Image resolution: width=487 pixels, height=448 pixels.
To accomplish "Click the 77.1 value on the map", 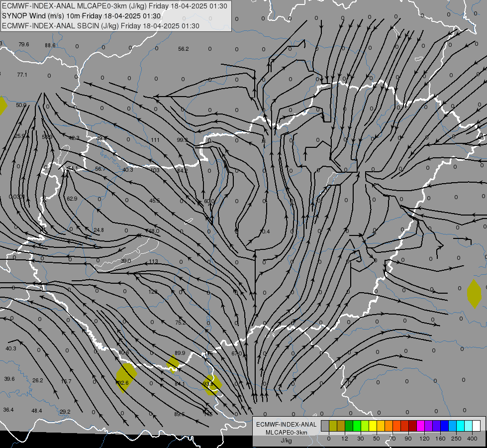I will (22, 75).
